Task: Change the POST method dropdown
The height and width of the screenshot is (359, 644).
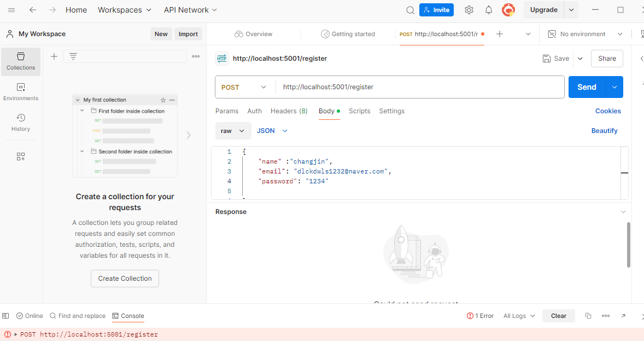Action: click(244, 87)
